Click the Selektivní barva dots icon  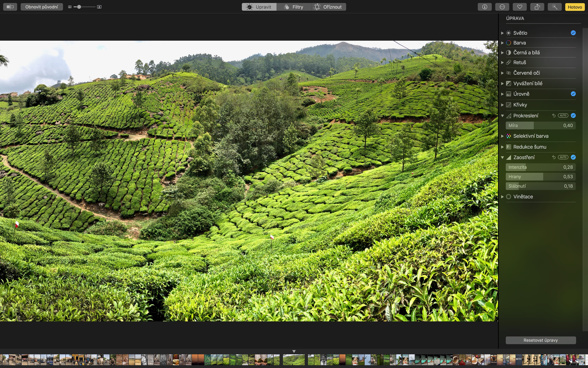click(x=509, y=136)
